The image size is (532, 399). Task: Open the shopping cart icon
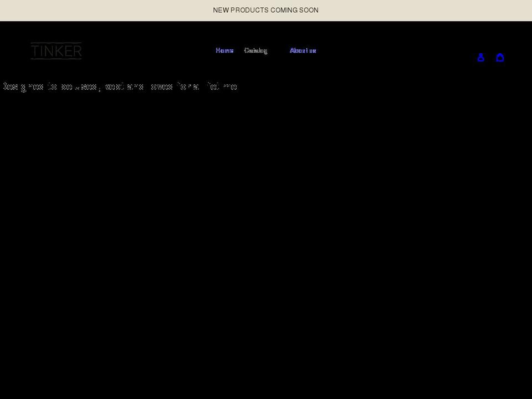tap(500, 57)
